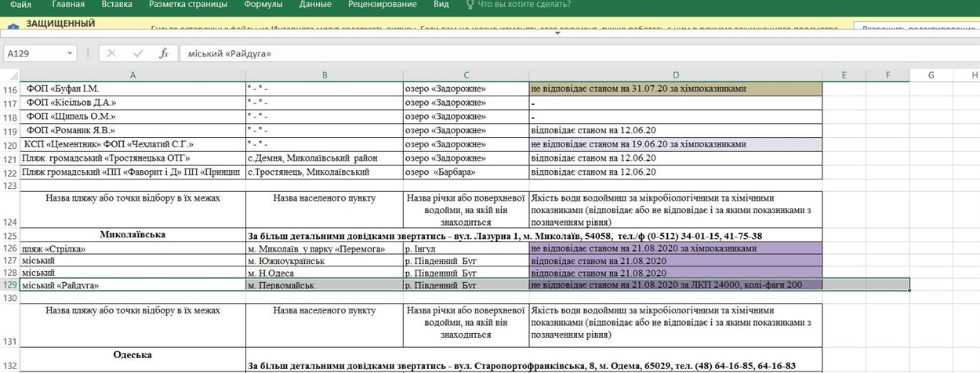Select cell ФОП «Романик Я.В.»

132,131
